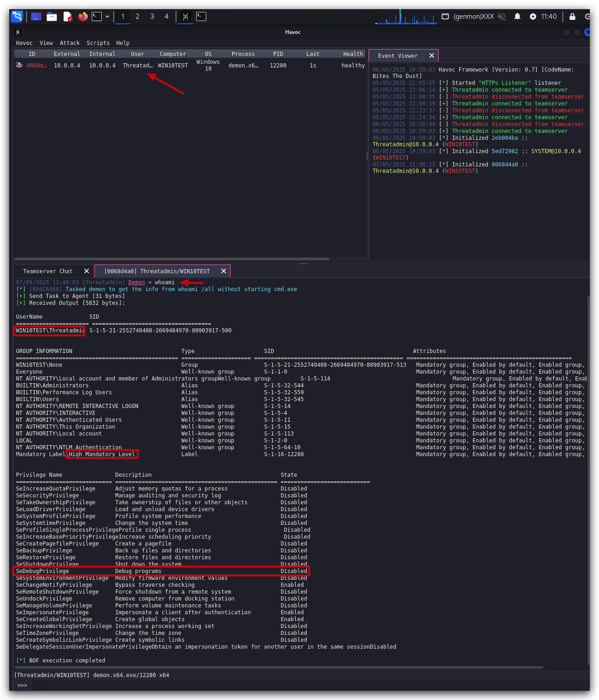Close the Teamserver Chat tab
599x700 pixels.
87,271
